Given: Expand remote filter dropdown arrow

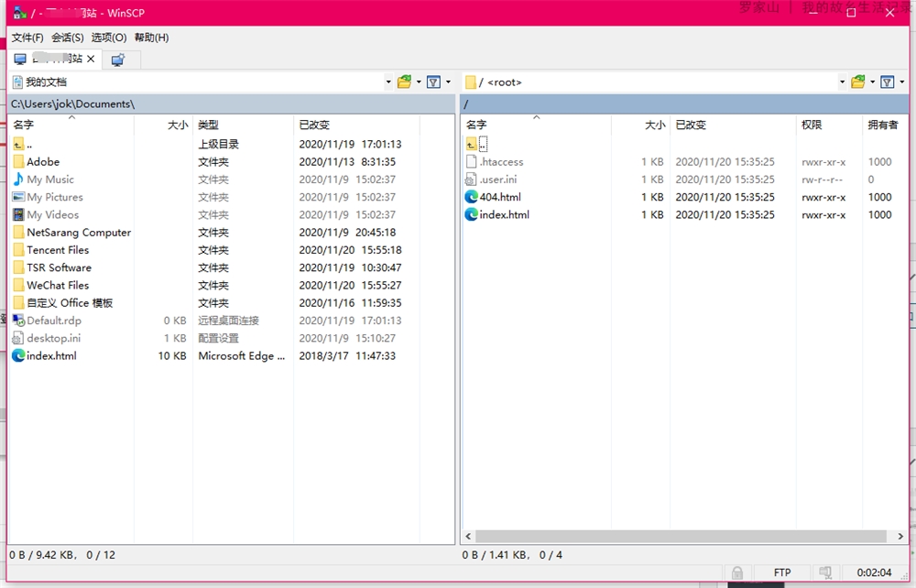Looking at the screenshot, I should point(902,82).
